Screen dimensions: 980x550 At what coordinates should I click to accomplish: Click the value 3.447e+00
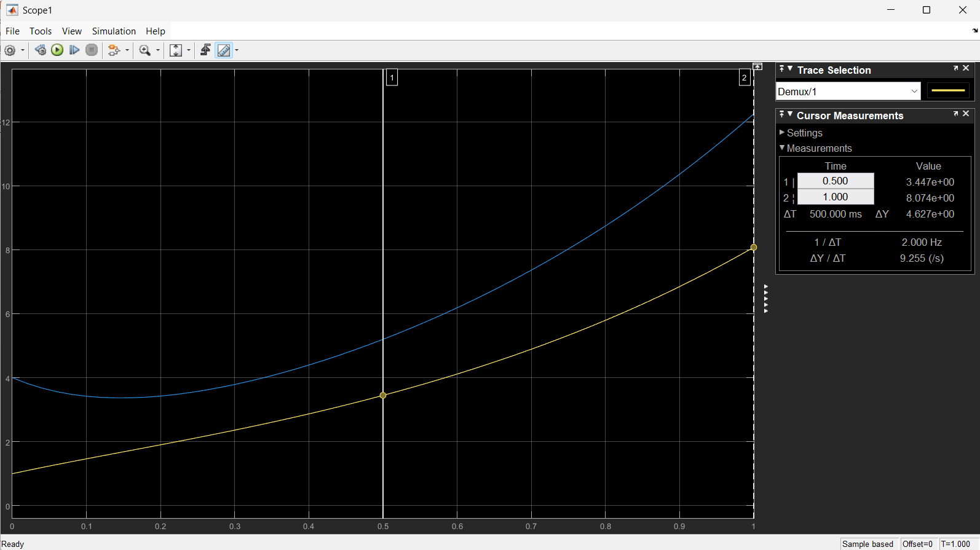coord(930,182)
